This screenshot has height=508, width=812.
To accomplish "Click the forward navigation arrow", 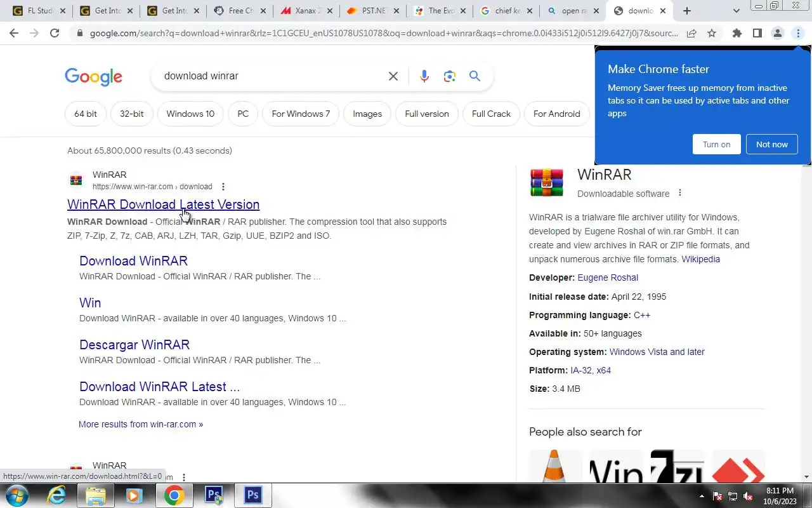I will coord(34,33).
